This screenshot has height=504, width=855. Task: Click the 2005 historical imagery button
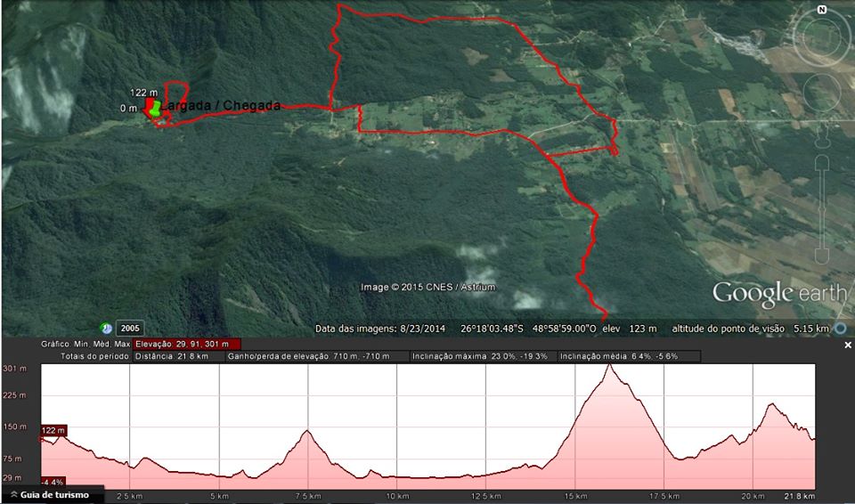coord(129,328)
